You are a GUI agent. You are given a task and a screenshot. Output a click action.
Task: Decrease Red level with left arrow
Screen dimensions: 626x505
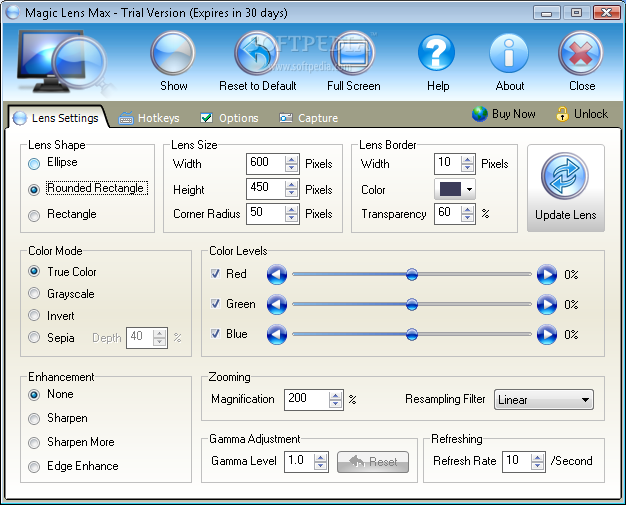pos(277,275)
